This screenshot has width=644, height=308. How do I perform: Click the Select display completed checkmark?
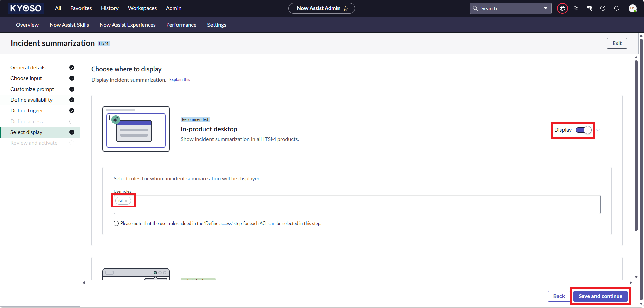tap(72, 132)
